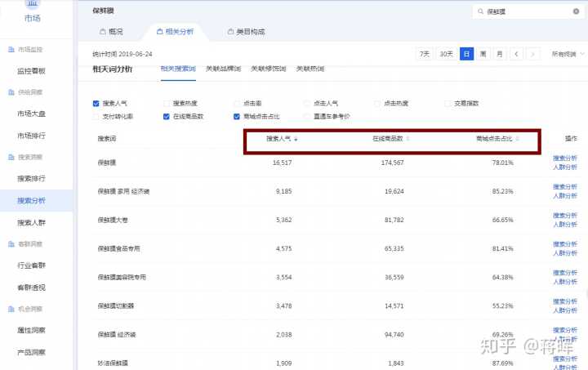Go to the next date using right arrow
Viewport: 588px width, 370px height.
click(x=533, y=54)
